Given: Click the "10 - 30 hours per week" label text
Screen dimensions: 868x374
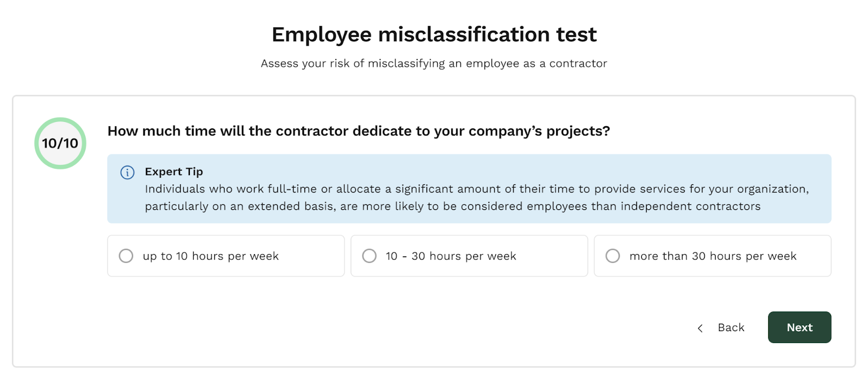Looking at the screenshot, I should pos(451,256).
